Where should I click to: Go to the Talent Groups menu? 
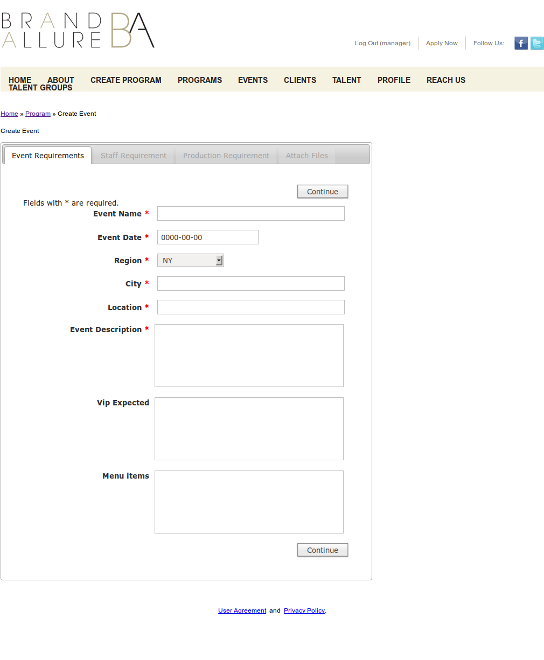(40, 88)
